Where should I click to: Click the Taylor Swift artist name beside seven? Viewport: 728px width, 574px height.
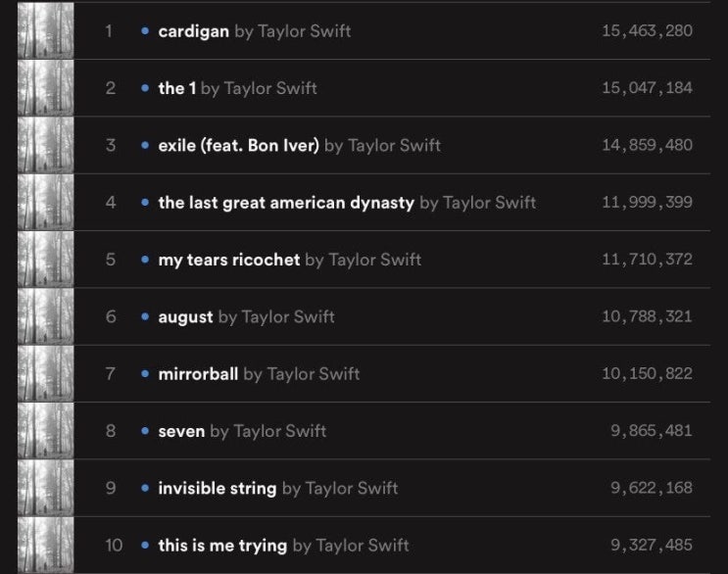tap(279, 431)
